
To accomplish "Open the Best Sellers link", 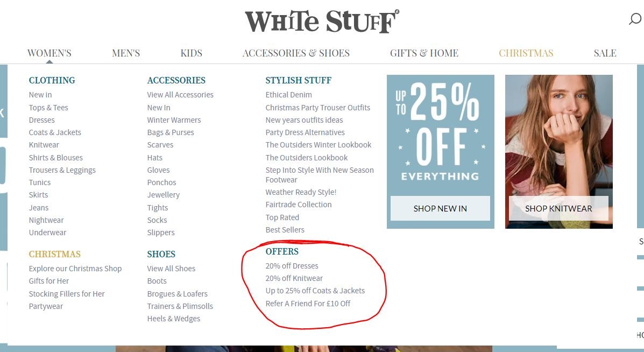I will point(285,230).
